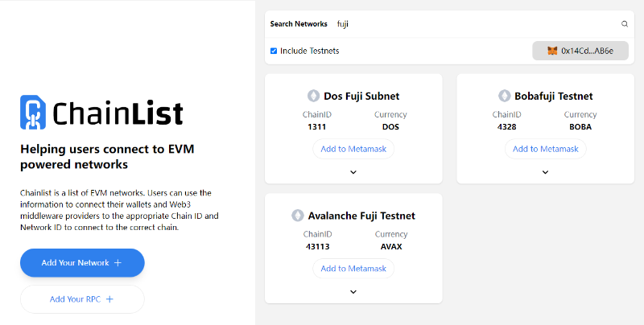Add Avalanche Fuji Testnet to Metamask
The image size is (644, 325).
point(353,269)
